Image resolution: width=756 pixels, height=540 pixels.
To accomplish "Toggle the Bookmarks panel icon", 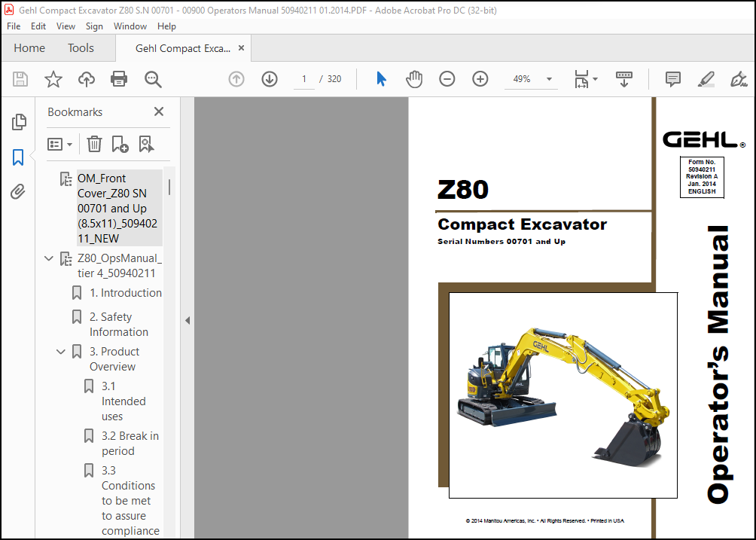I will click(x=18, y=157).
